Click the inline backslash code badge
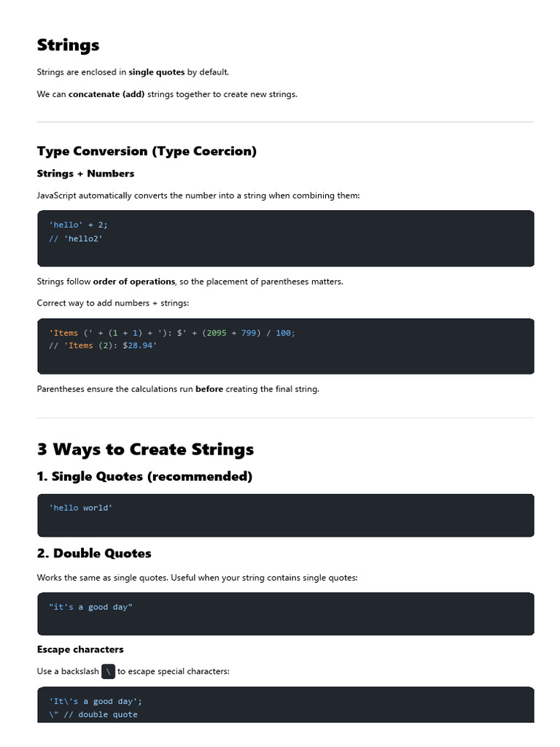Viewport: 560px width, 747px height. pyautogui.click(x=108, y=671)
